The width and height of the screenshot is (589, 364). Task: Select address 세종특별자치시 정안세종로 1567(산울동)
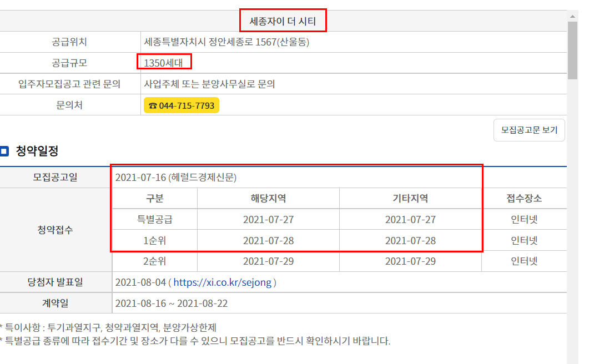tap(226, 42)
